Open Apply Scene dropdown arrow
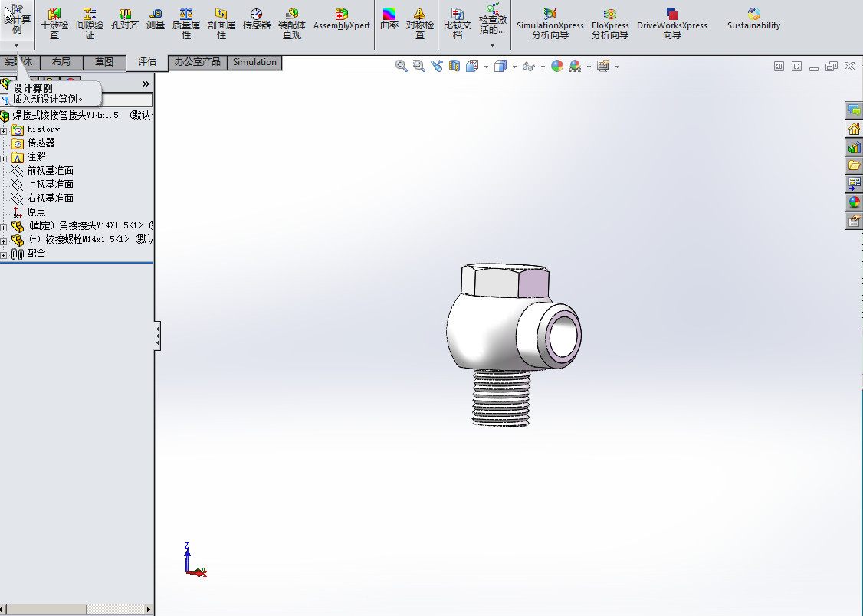Viewport: 863px width, 616px height. click(589, 67)
